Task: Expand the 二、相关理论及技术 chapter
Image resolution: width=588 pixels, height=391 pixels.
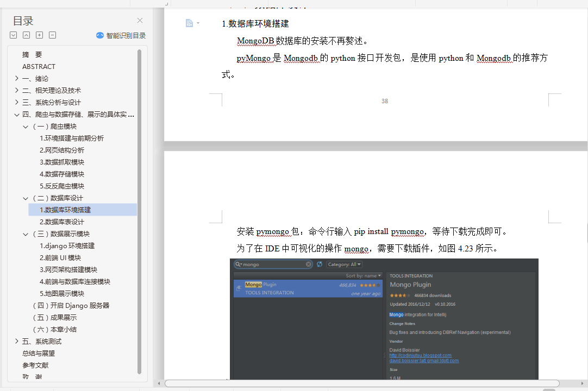Action: coord(16,90)
